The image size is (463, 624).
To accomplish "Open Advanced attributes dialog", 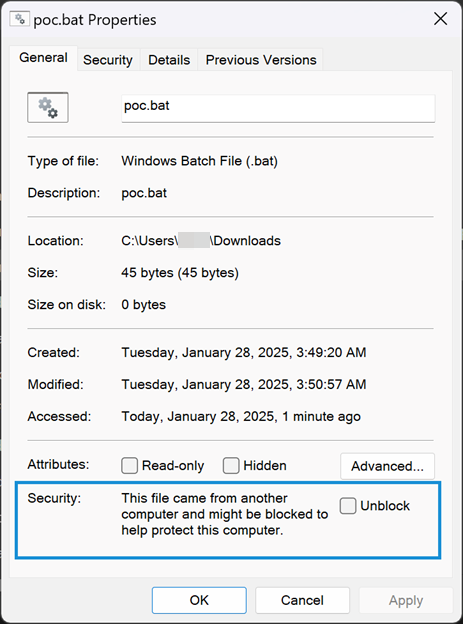I will pyautogui.click(x=387, y=466).
